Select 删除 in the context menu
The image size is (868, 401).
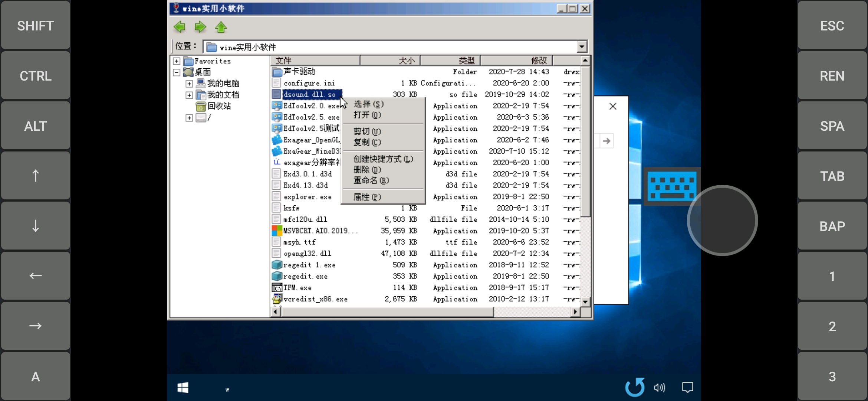(367, 170)
